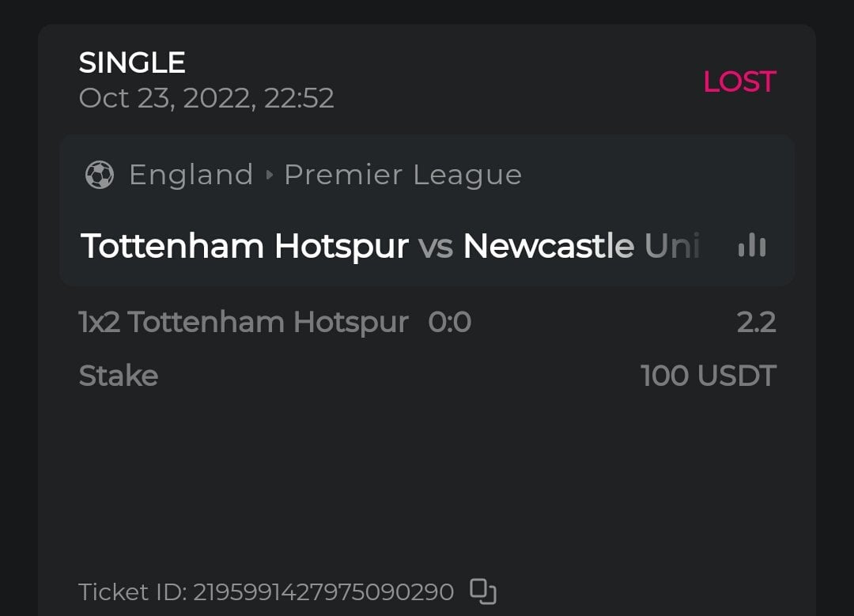Select the truncated Newcastle Uni team name

581,246
